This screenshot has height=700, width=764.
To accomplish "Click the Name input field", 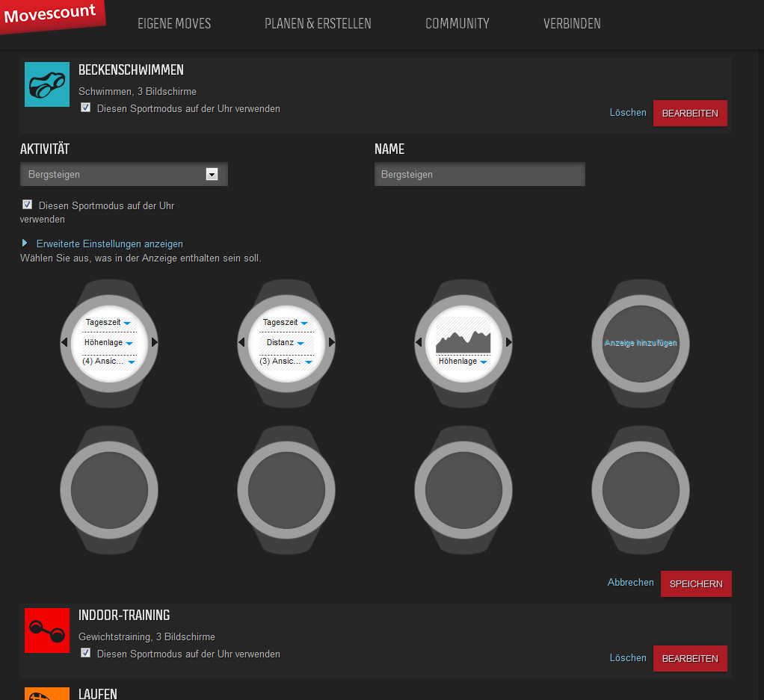I will tap(479, 174).
